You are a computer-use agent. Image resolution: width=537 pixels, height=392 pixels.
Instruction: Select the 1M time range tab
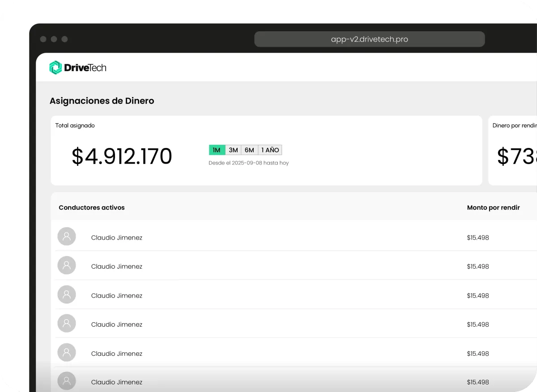[217, 150]
